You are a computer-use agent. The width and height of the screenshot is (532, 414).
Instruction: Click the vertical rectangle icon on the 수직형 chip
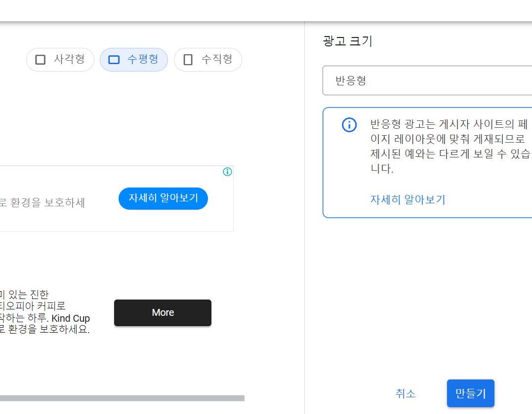187,59
